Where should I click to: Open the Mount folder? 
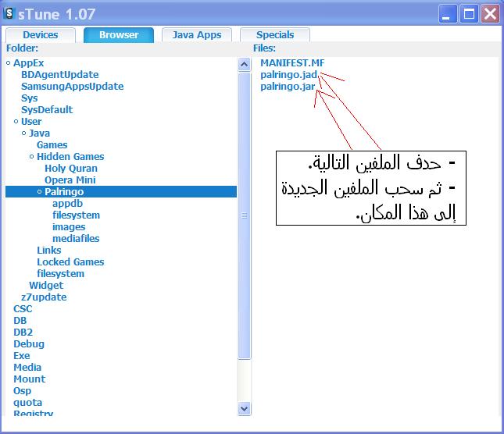tap(29, 379)
